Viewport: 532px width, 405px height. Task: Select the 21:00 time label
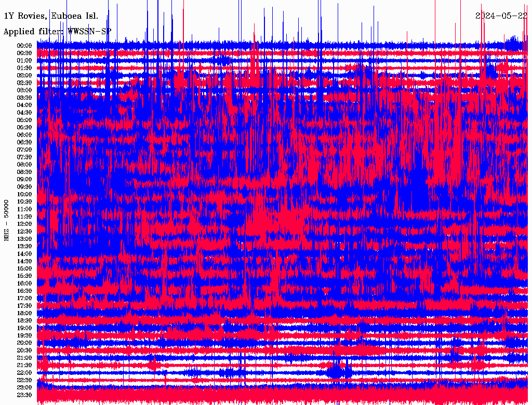24,358
